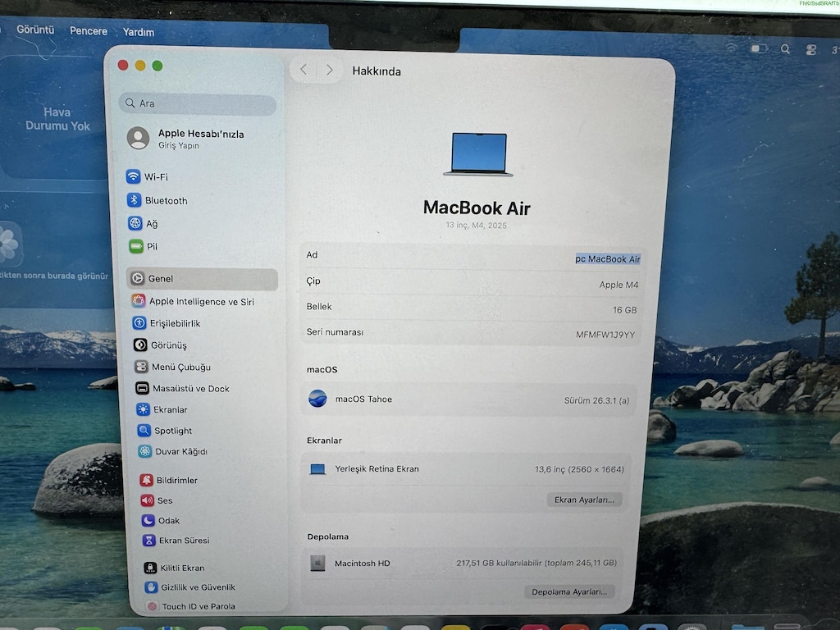
Task: Open Odak focus moon icon
Action: click(148, 520)
